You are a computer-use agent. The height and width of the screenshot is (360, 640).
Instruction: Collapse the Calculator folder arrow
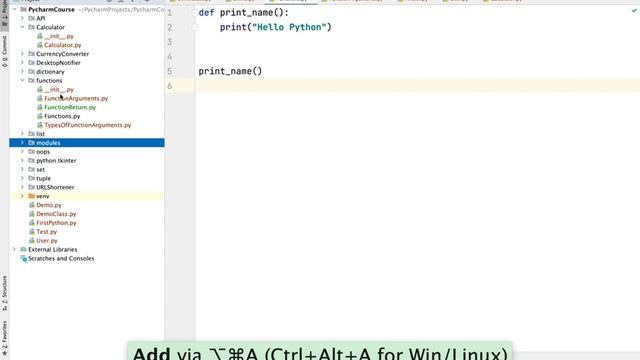(22, 27)
